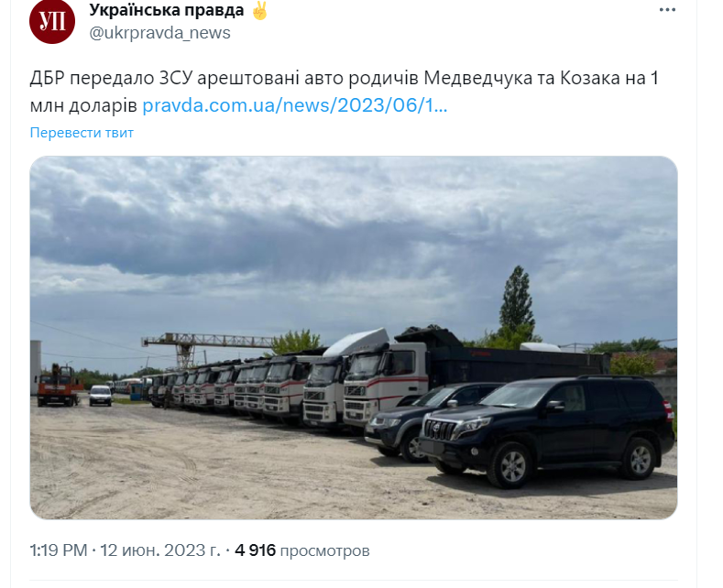Click the orange crane truck in the photo

pyautogui.click(x=59, y=385)
